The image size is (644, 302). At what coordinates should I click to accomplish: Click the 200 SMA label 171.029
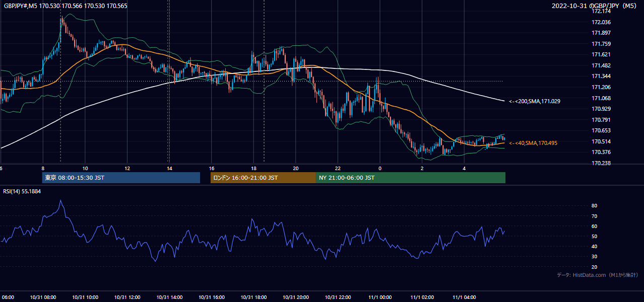535,101
